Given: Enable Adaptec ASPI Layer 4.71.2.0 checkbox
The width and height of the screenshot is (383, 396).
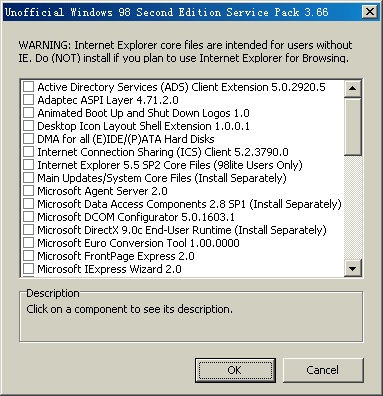Looking at the screenshot, I should [x=28, y=100].
